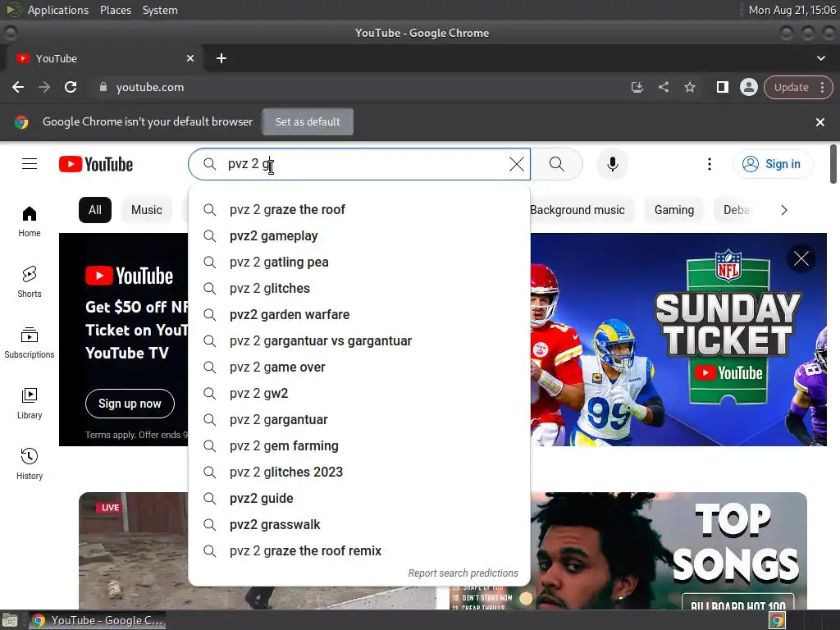Click Set as default button
Screen dimensions: 840x630
(308, 121)
